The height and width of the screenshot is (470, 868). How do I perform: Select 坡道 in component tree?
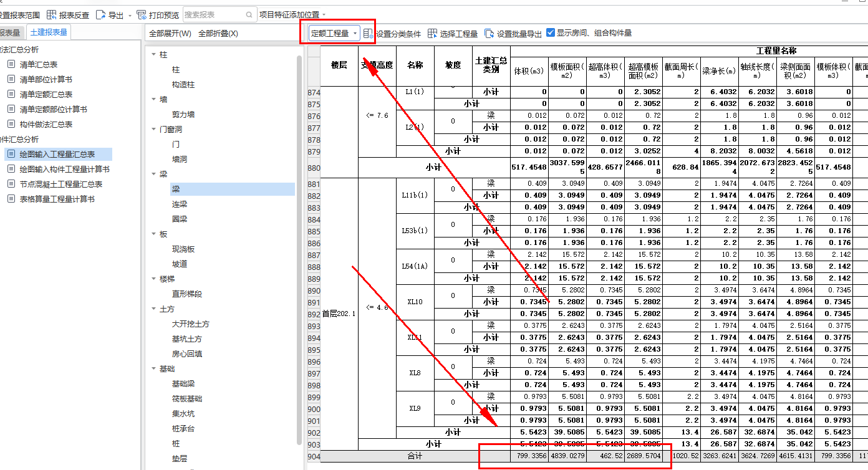click(180, 264)
